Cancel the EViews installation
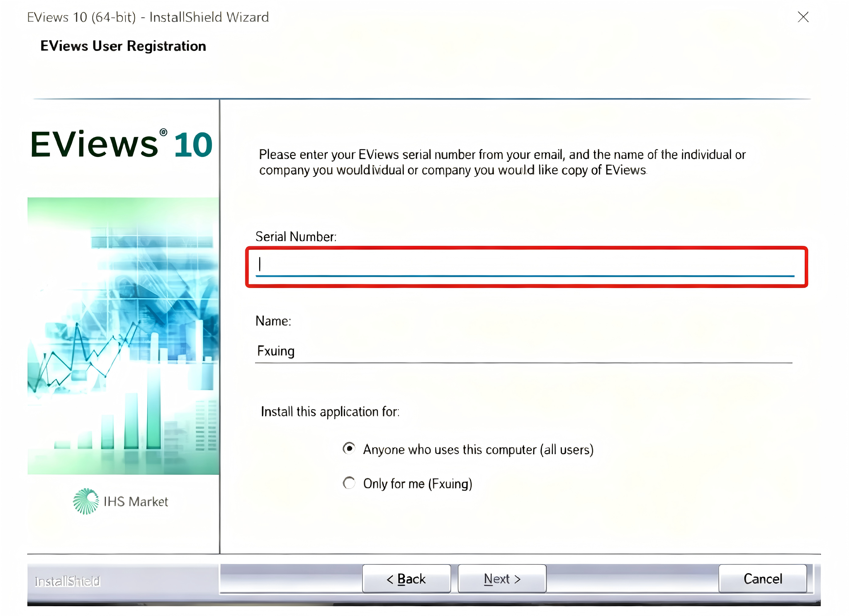This screenshot has width=849, height=616. point(763,579)
